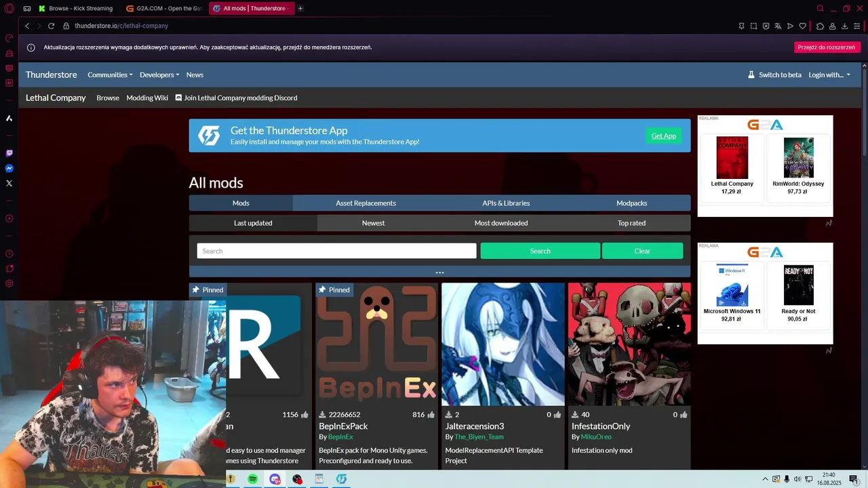
Task: Open author MikuOreo profile link
Action: tap(596, 437)
